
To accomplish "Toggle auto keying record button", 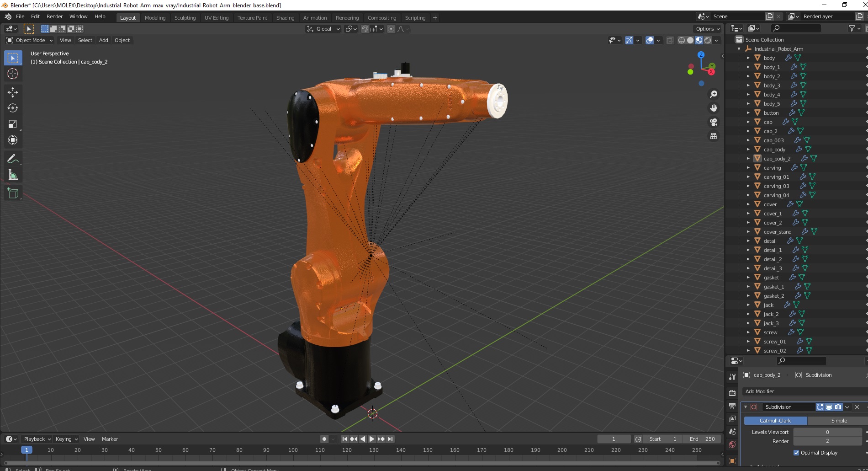I will 324,439.
